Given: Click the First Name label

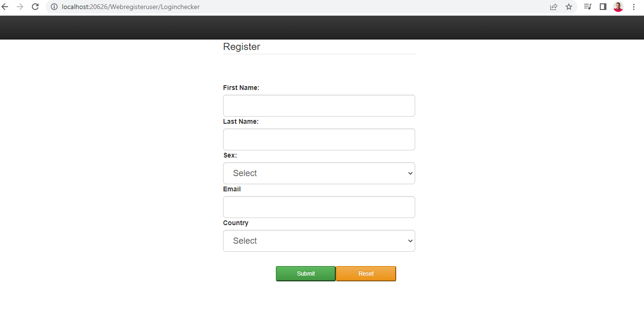Looking at the screenshot, I should (241, 88).
